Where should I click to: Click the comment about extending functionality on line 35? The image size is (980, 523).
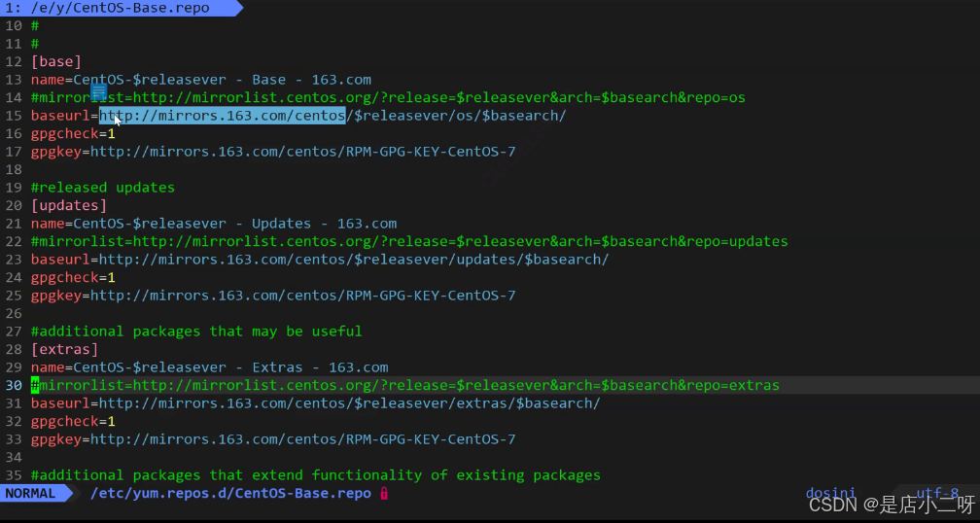[x=316, y=475]
